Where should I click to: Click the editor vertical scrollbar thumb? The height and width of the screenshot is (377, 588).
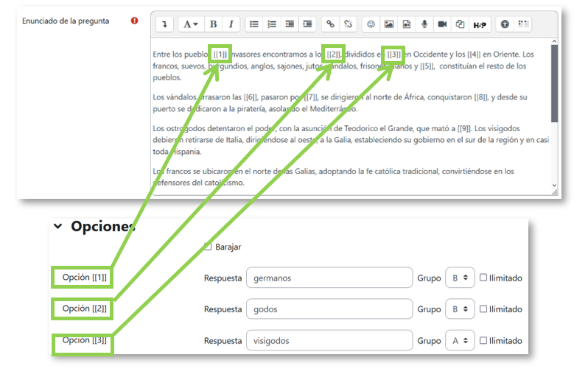(x=554, y=83)
